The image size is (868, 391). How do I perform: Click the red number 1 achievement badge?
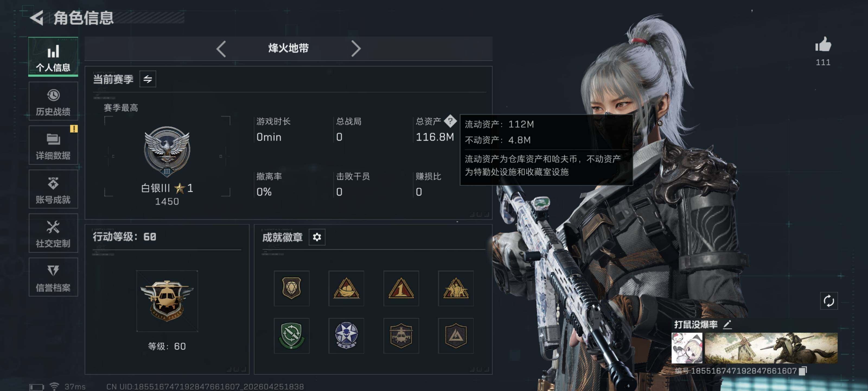pos(401,288)
